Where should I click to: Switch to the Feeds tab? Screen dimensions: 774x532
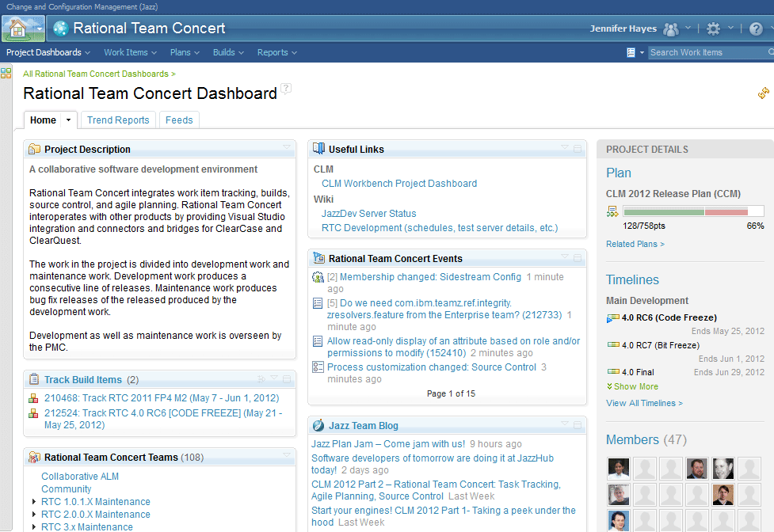179,120
